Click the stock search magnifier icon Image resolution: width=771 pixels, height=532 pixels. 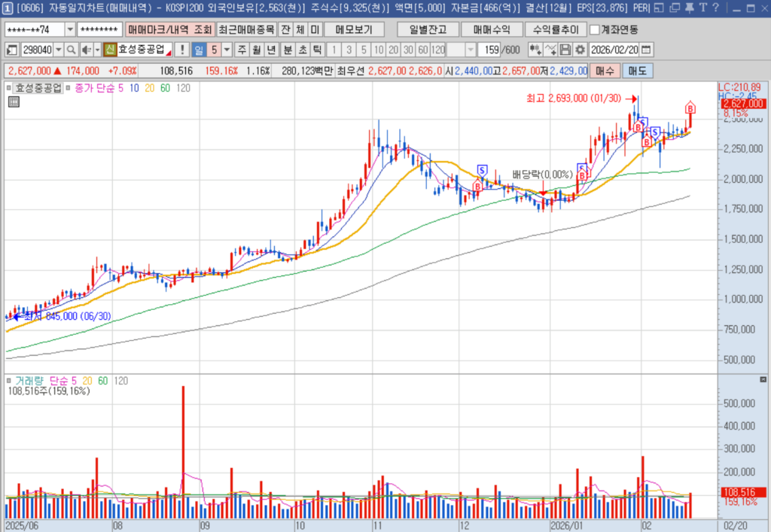tap(71, 50)
